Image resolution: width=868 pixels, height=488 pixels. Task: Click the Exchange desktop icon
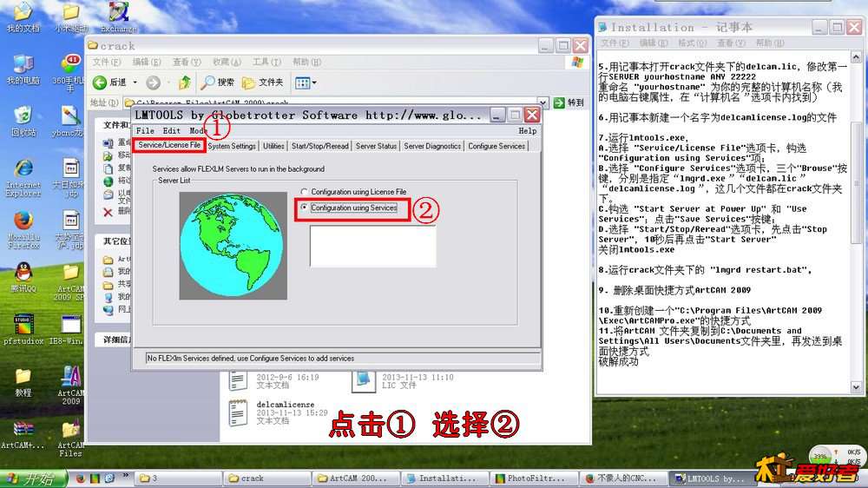pos(118,17)
